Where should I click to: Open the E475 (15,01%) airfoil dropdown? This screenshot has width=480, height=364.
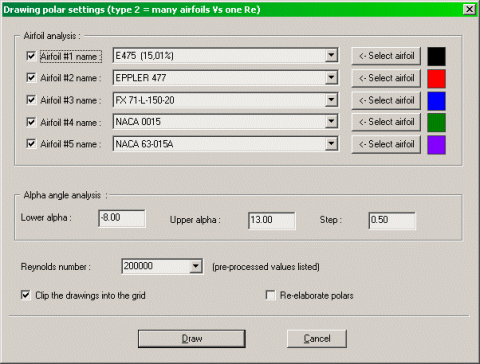coord(331,55)
